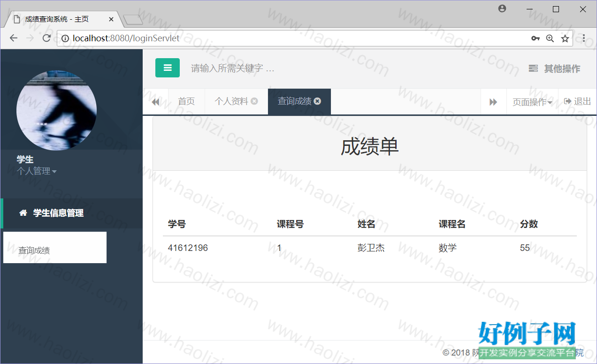Open the 页面操作 dropdown
The image size is (597, 364).
coord(532,102)
